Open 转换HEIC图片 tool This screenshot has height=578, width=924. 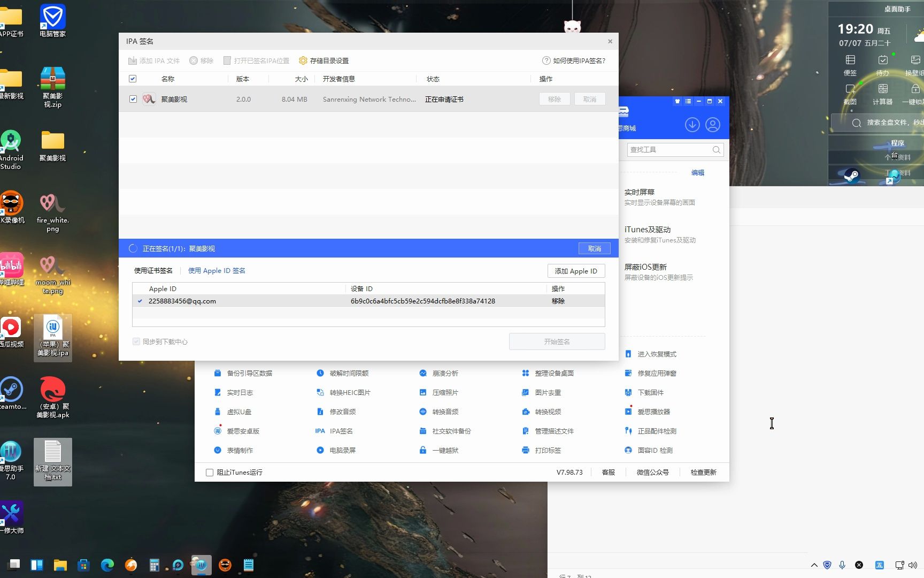343,393
